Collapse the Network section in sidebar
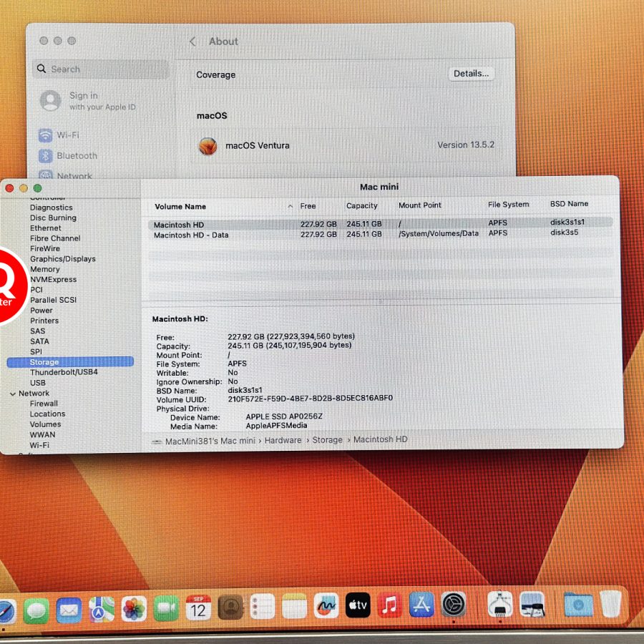This screenshot has height=644, width=644. [13, 394]
